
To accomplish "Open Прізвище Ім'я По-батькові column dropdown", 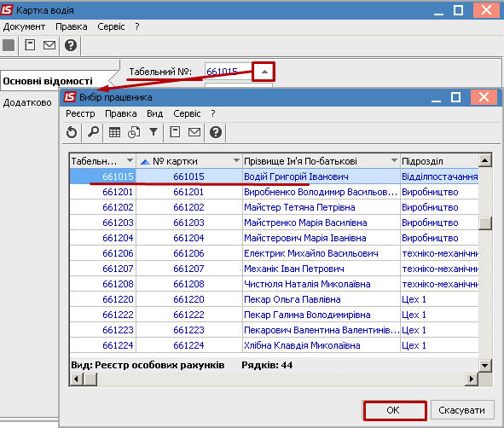I will [394, 160].
